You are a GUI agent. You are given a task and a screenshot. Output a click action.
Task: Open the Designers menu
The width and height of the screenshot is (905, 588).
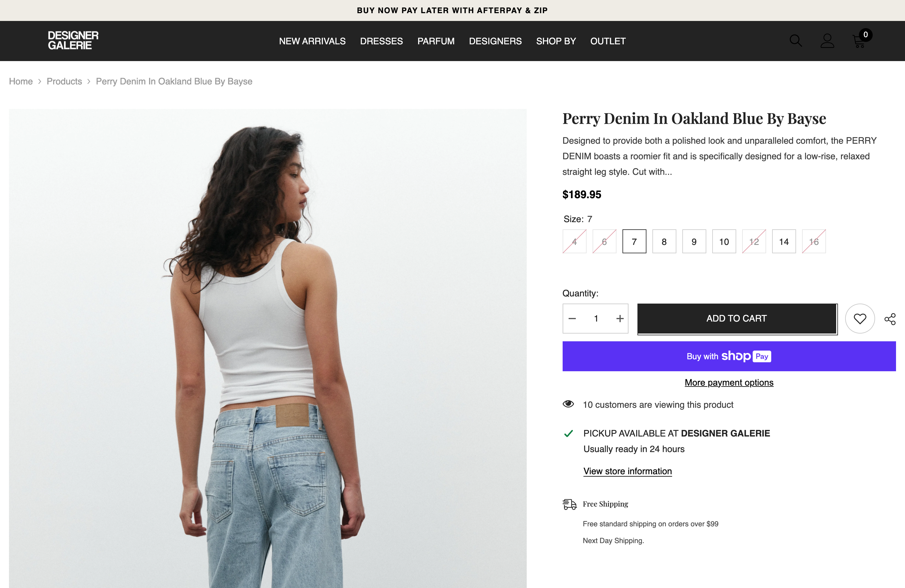tap(495, 41)
